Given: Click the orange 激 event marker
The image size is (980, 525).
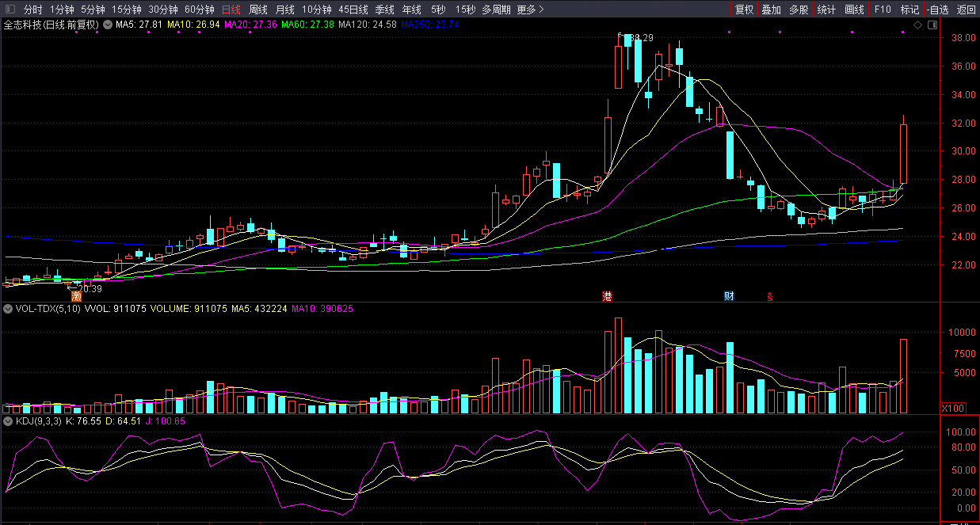Looking at the screenshot, I should (77, 297).
